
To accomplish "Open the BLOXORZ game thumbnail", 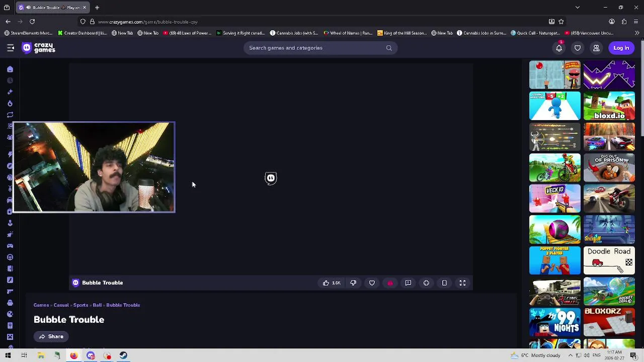I will coord(609,322).
